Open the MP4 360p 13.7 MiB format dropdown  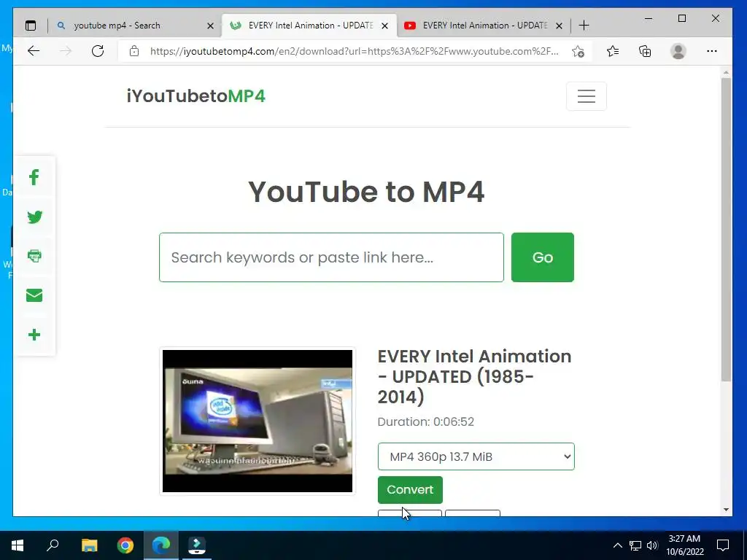476,456
